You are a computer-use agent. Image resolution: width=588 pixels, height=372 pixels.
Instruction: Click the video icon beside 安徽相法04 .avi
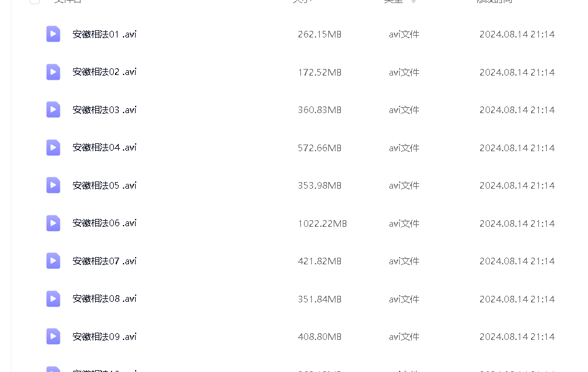[x=53, y=148]
